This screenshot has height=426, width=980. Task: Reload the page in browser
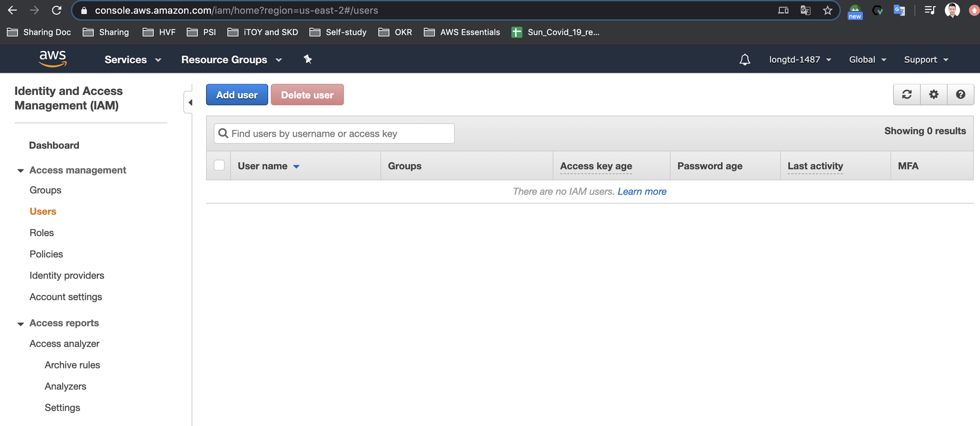pyautogui.click(x=56, y=10)
